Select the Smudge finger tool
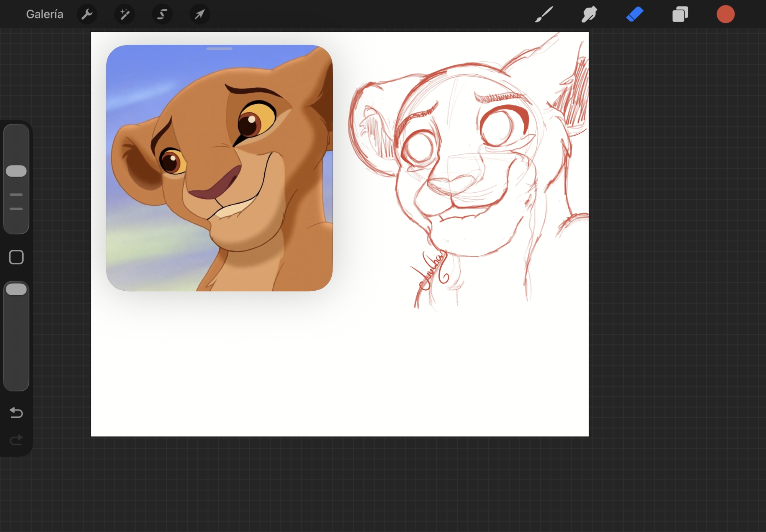766x532 pixels. coord(589,15)
